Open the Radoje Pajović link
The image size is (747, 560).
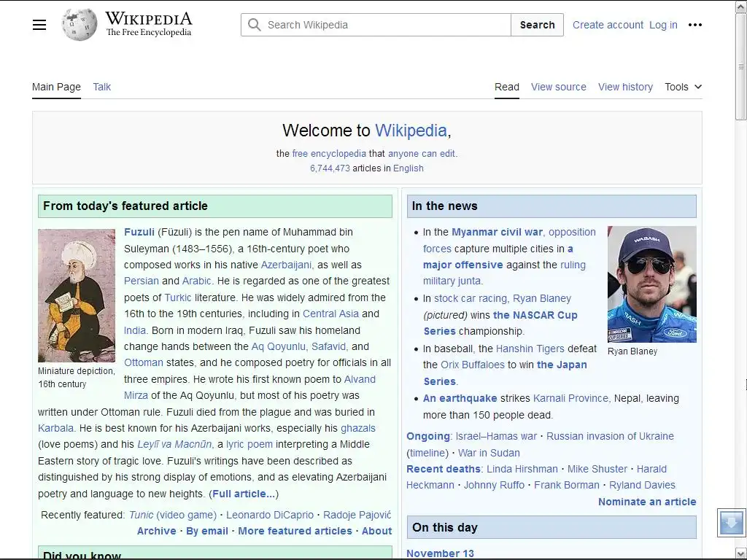[357, 515]
